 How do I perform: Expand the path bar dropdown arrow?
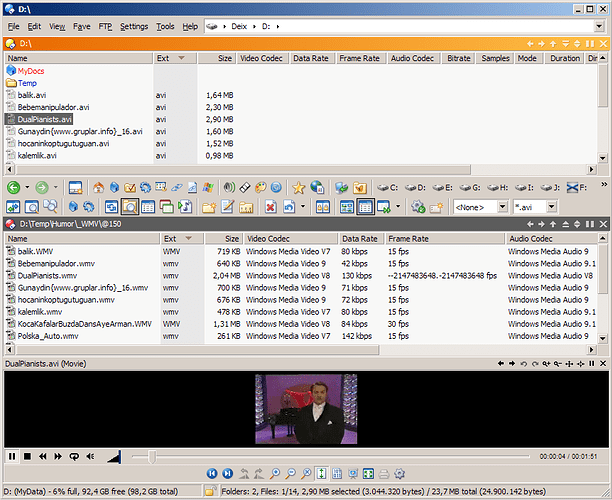click(599, 27)
